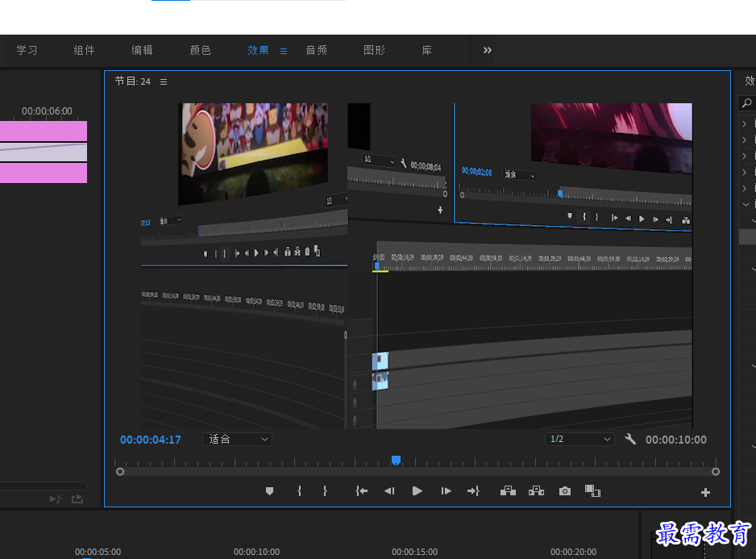Click the play audio icon in left panel
The image size is (756, 559).
[56, 499]
